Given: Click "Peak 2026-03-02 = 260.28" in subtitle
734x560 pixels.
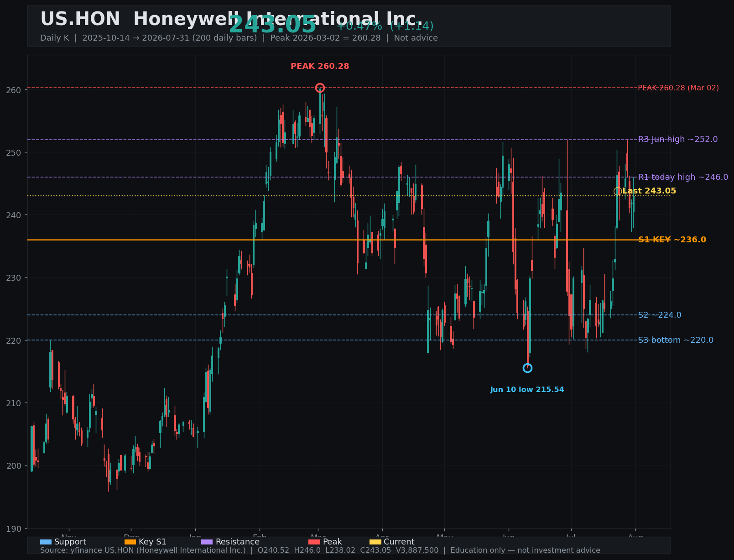Looking at the screenshot, I should click(x=325, y=38).
